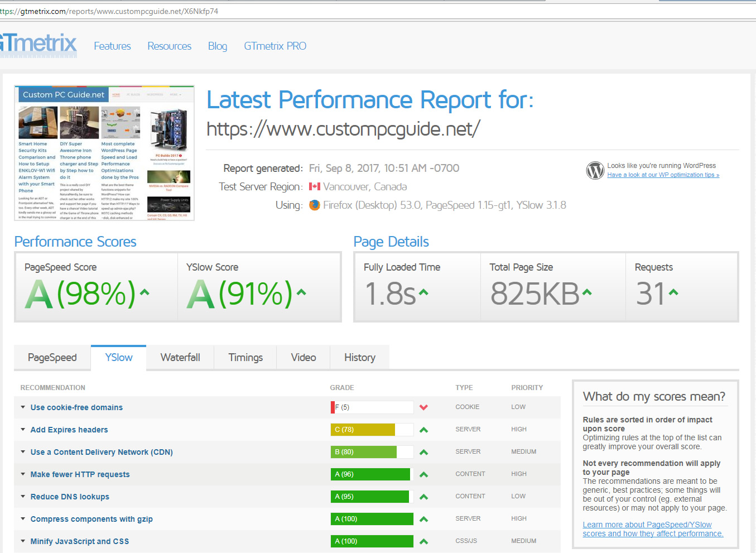756x553 pixels.
Task: Click the GRADE column header
Action: (x=342, y=388)
